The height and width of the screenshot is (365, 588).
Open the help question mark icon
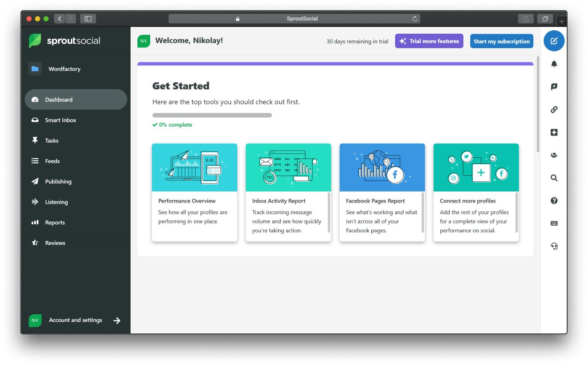pos(554,201)
